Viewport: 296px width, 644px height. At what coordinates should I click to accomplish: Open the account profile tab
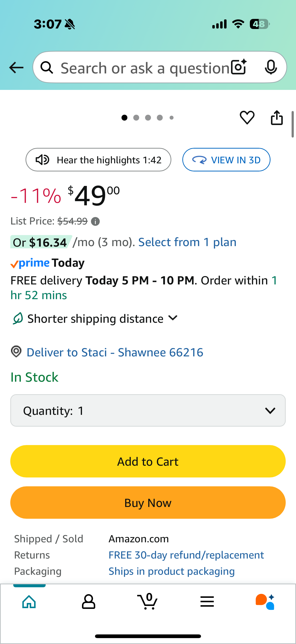point(88,602)
